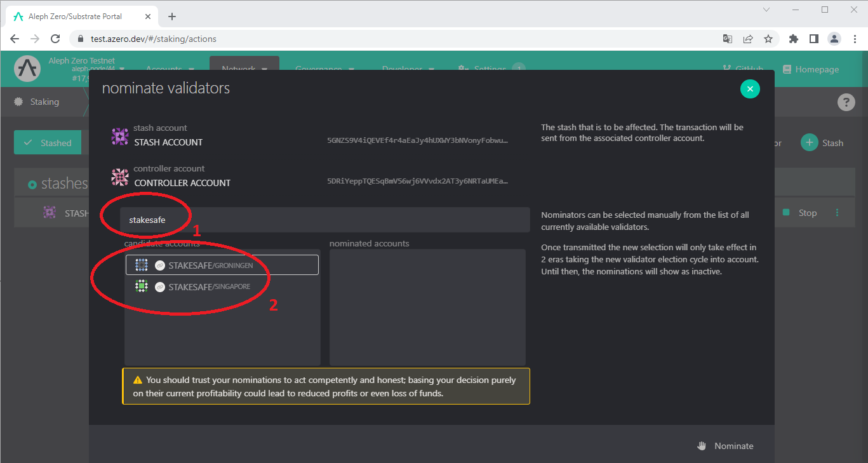Open the stash row options menu
868x463 pixels.
837,213
